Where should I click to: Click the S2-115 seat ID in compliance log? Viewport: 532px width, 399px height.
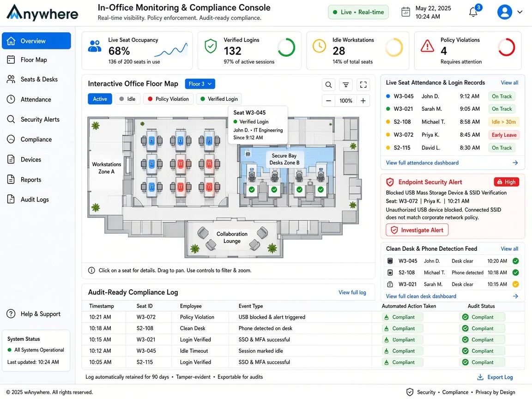tap(145, 363)
